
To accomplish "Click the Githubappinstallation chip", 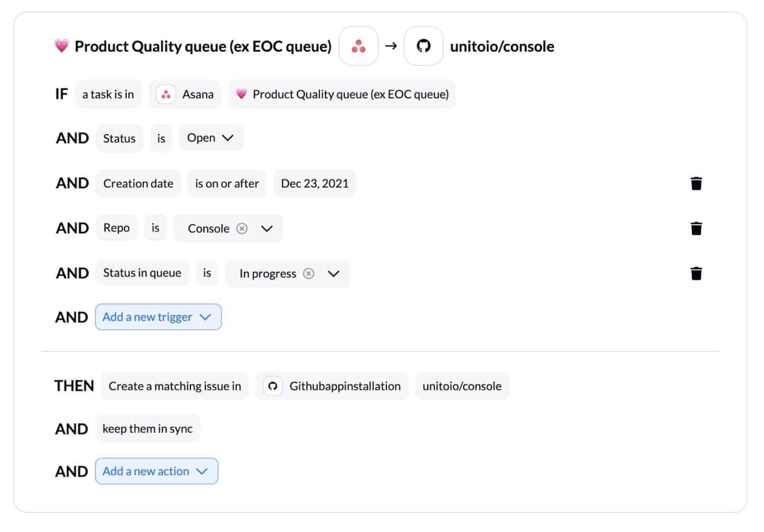I will [x=332, y=386].
